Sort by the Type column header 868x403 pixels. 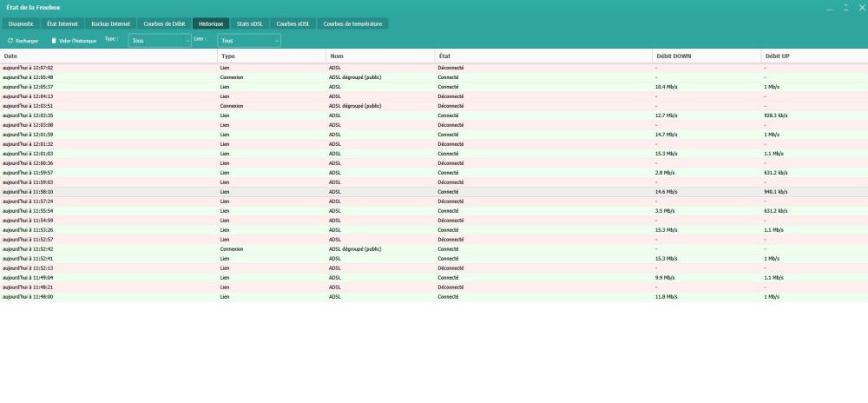(272, 56)
